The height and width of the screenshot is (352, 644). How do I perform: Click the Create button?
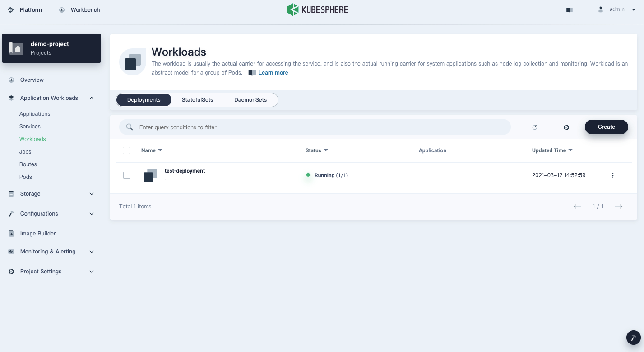606,127
